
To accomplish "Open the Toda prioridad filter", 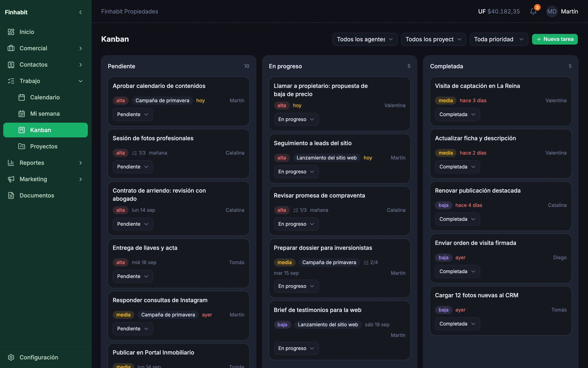I will 499,39.
